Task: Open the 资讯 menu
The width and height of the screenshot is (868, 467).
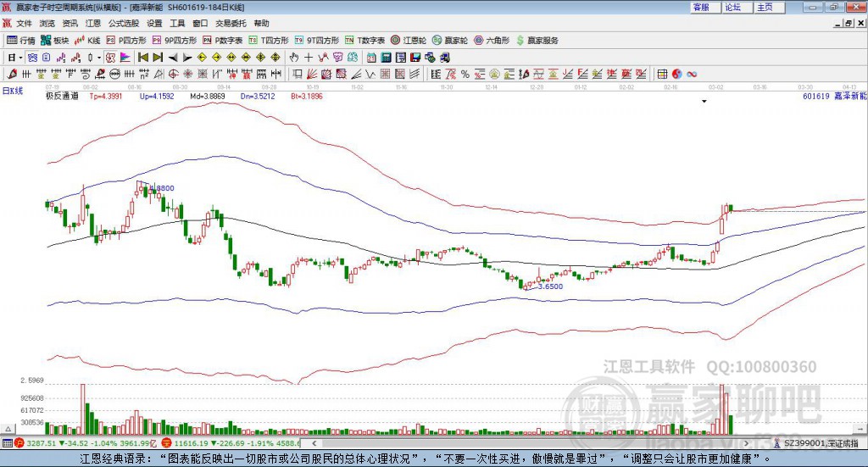Action: [70, 23]
